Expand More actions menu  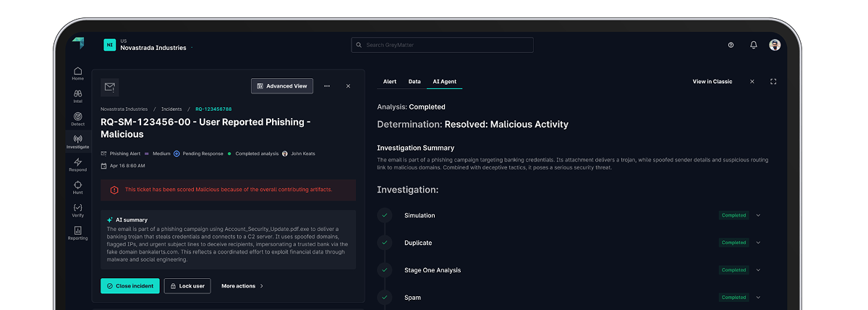(x=242, y=286)
